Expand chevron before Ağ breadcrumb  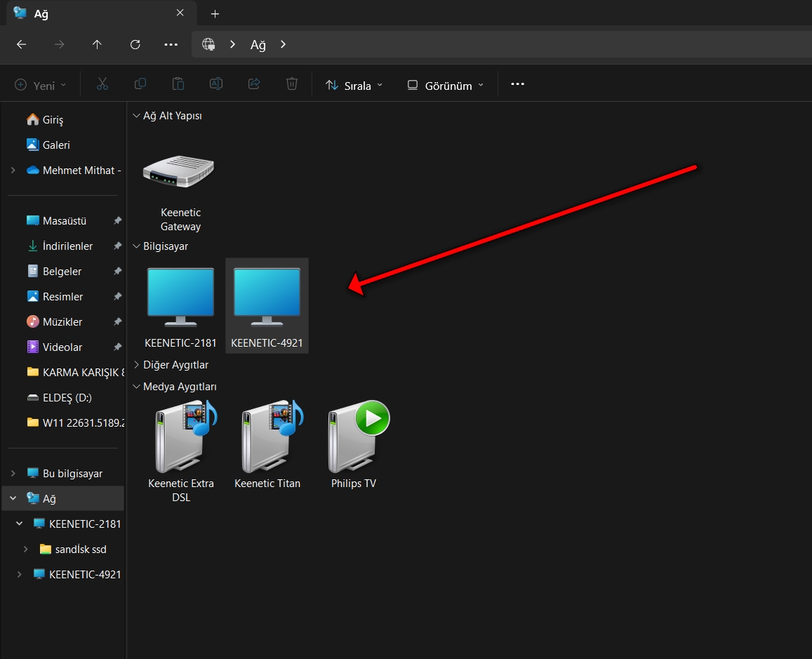pos(232,44)
